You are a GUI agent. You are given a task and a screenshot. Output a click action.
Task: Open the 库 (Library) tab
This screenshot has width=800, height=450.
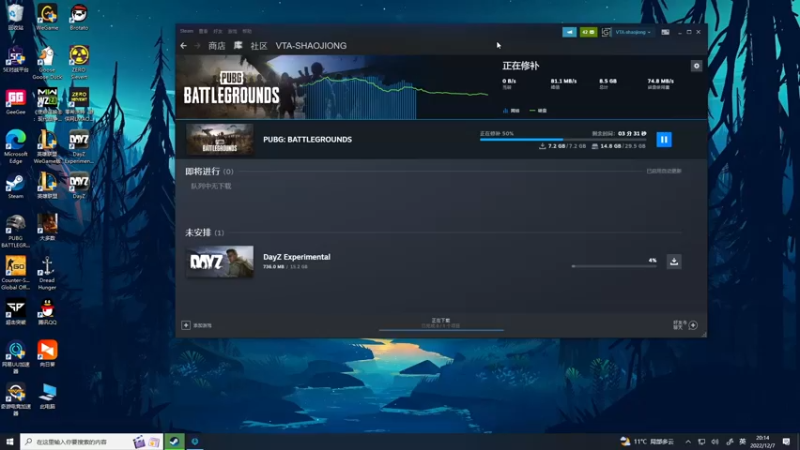click(x=238, y=46)
